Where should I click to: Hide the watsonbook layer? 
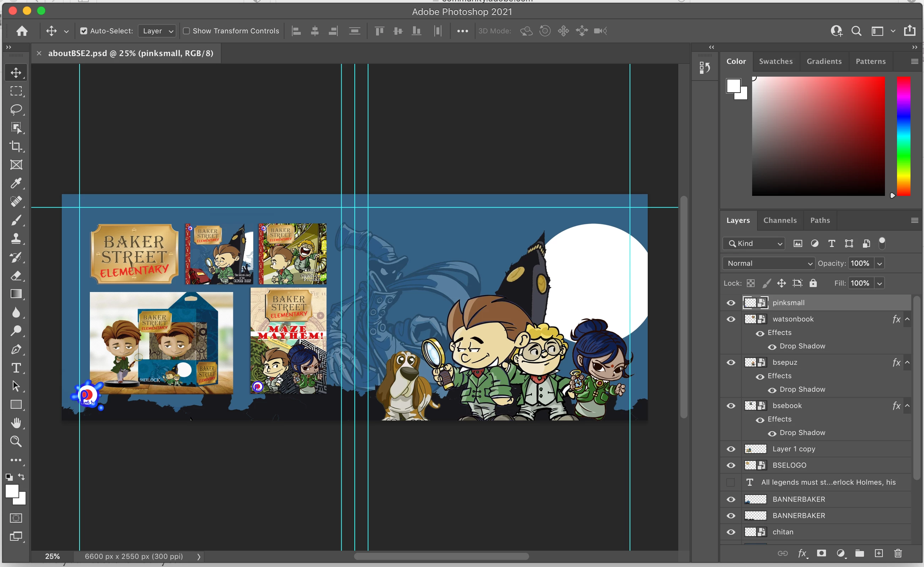731,319
